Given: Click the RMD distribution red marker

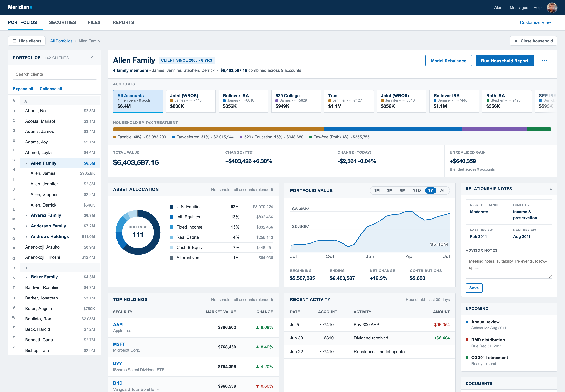Looking at the screenshot, I should 467,340.
